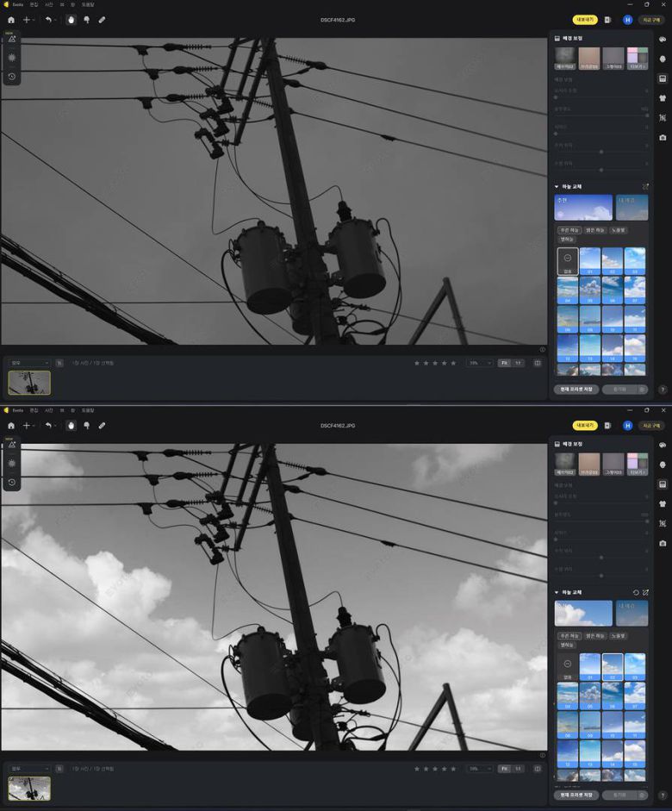Switch to the 내 하늘 tab in lower window
This screenshot has height=811, width=672.
632,613
